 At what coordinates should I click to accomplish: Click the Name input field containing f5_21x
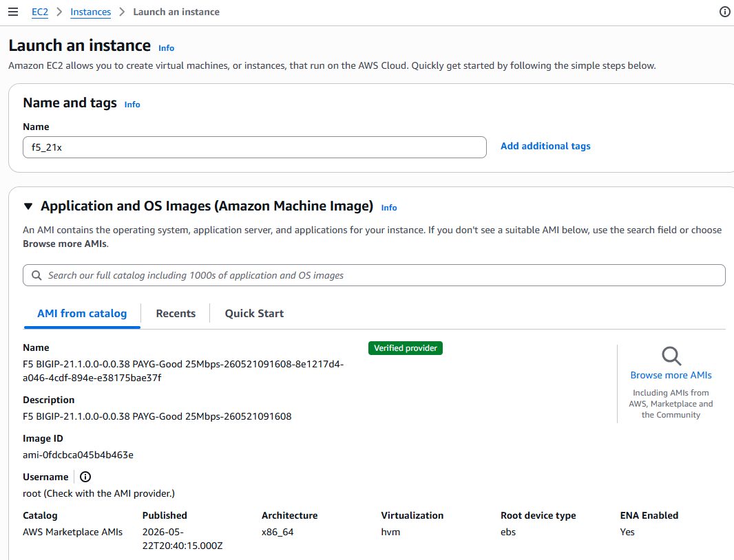click(x=255, y=147)
